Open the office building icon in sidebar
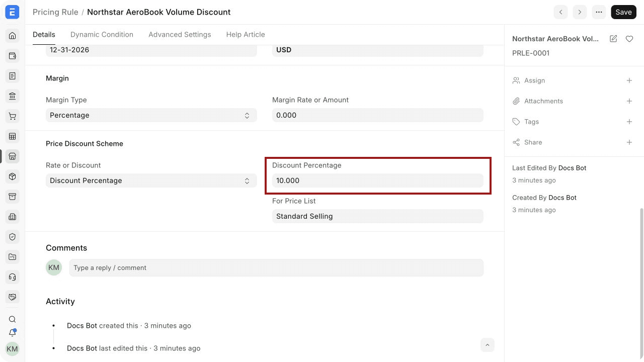Screen dimensions: 644x362 (x=13, y=217)
